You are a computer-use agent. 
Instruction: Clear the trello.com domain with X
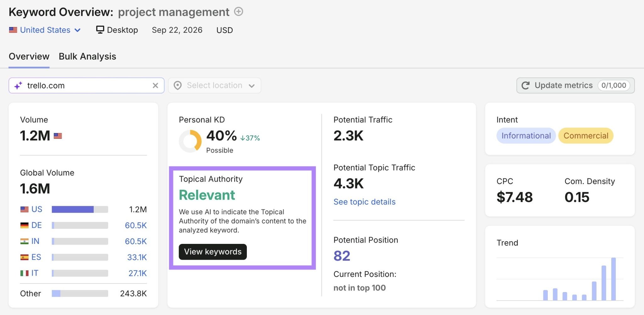[155, 86]
